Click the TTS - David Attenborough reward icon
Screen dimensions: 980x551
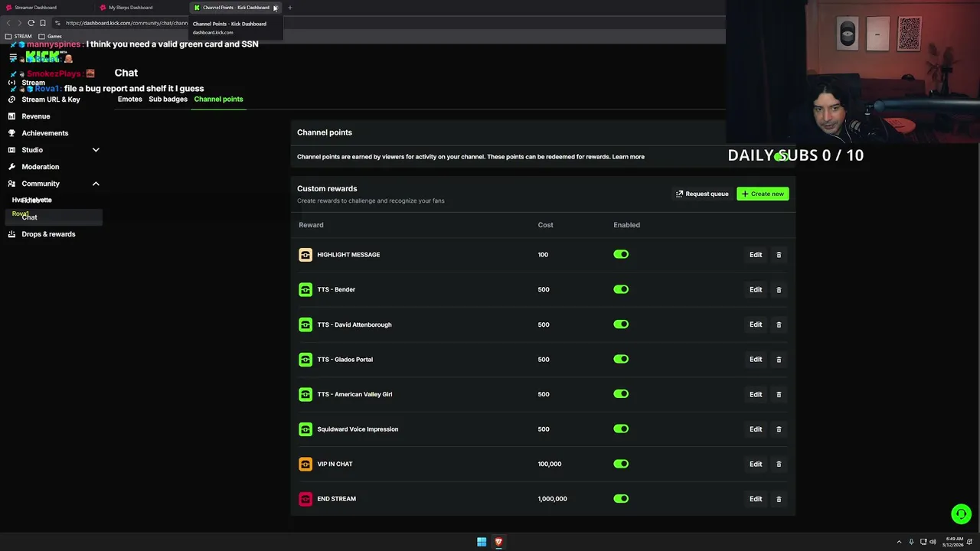click(x=305, y=324)
